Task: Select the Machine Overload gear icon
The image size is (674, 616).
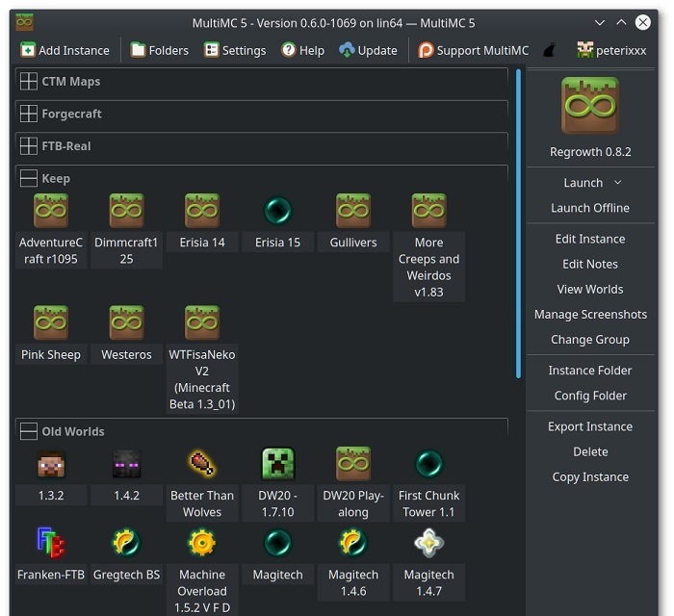Action: (202, 543)
